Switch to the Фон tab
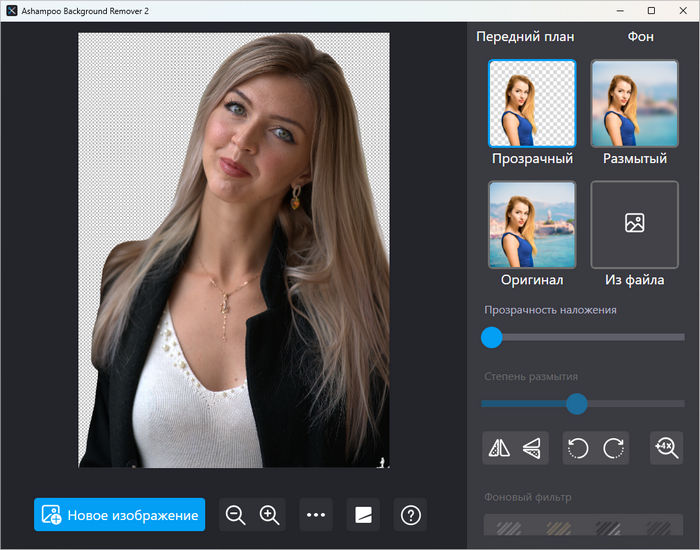This screenshot has width=700, height=550. point(641,37)
